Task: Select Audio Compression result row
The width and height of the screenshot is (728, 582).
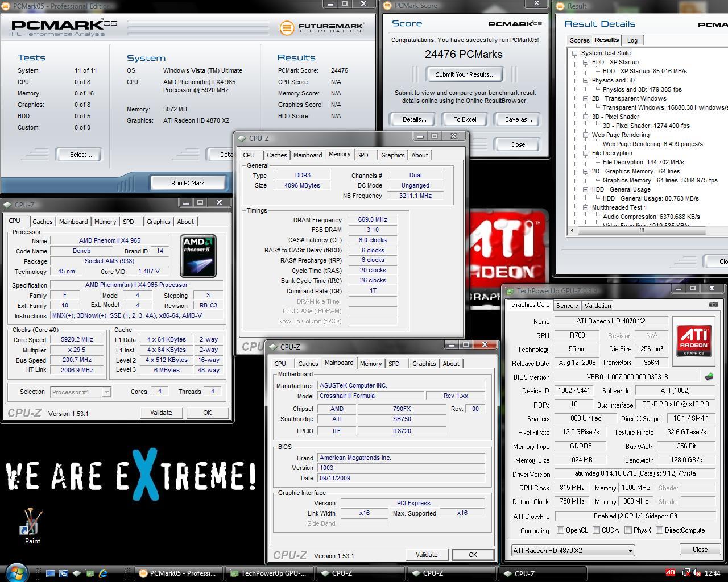Action: 651,217
